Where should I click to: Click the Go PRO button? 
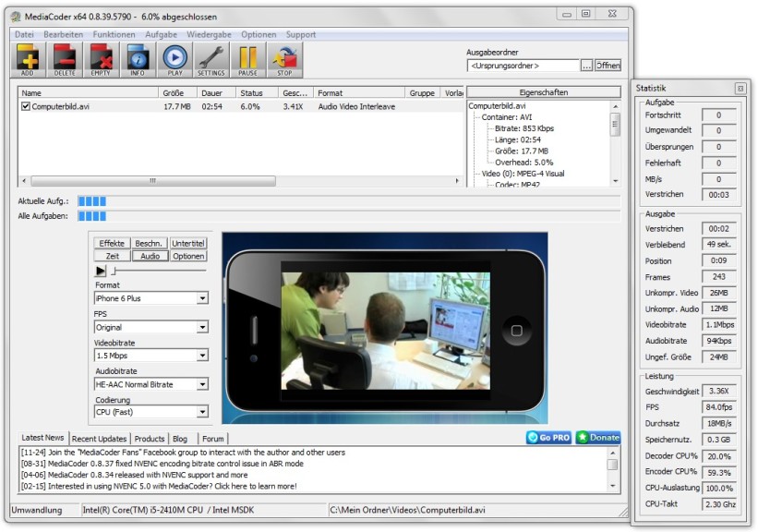coord(548,438)
